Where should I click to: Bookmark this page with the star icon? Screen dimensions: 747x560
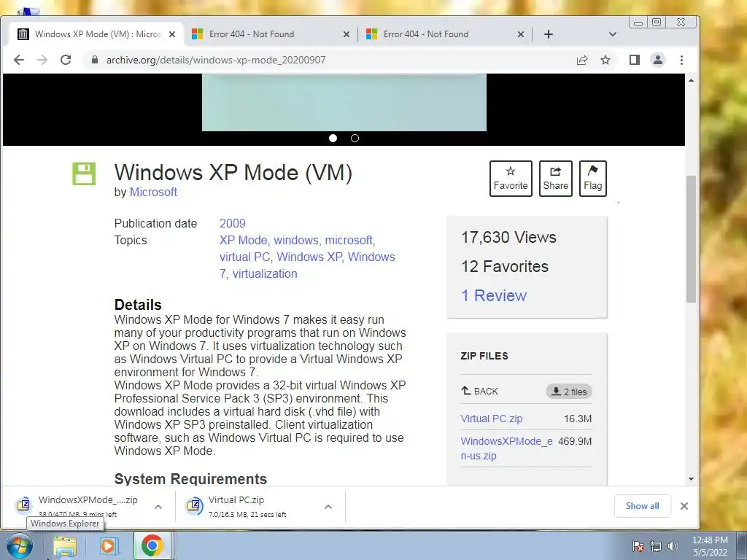[605, 60]
